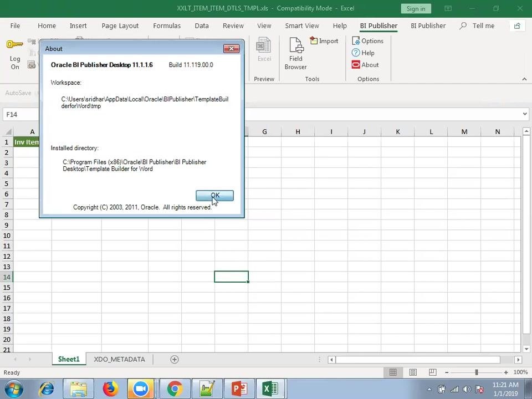Select column G header
532x399 pixels.
click(x=264, y=132)
